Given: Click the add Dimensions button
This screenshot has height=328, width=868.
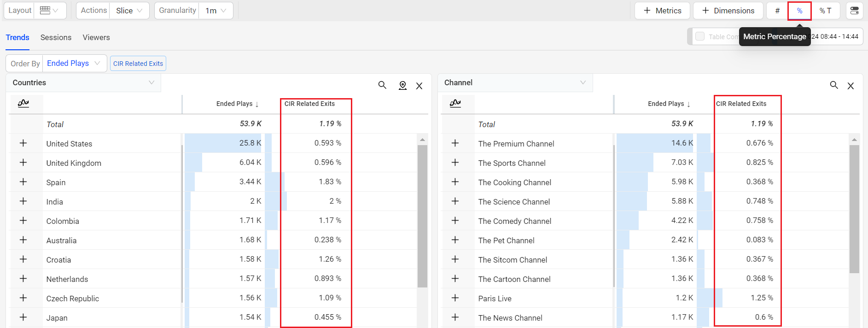Looking at the screenshot, I should 728,11.
